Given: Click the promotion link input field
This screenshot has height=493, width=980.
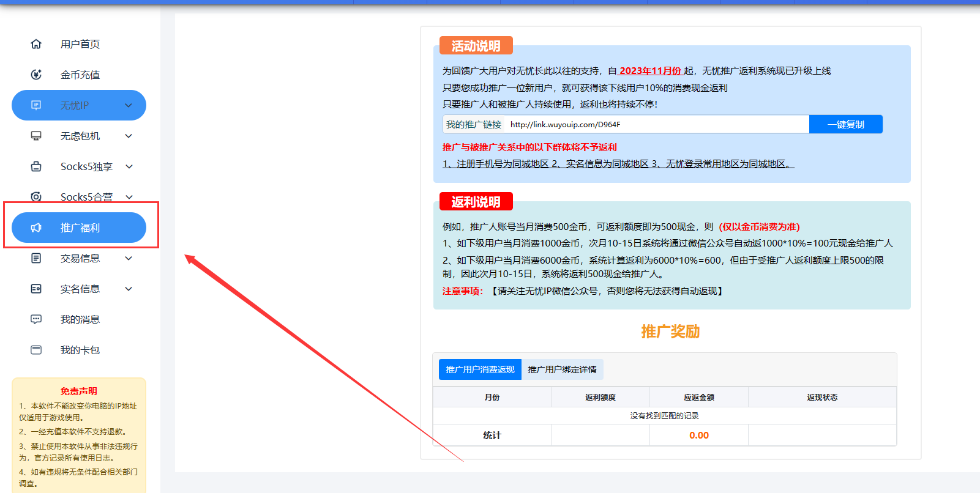Looking at the screenshot, I should 657,124.
